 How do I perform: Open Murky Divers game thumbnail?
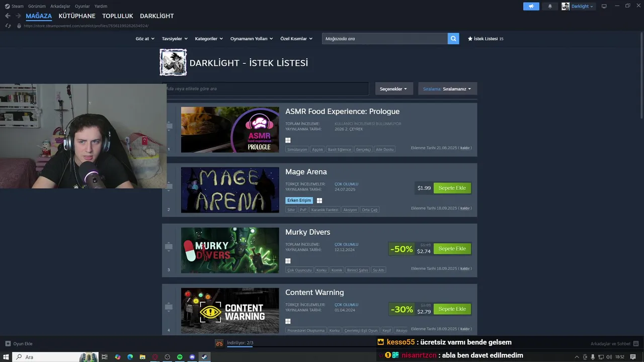pyautogui.click(x=230, y=250)
